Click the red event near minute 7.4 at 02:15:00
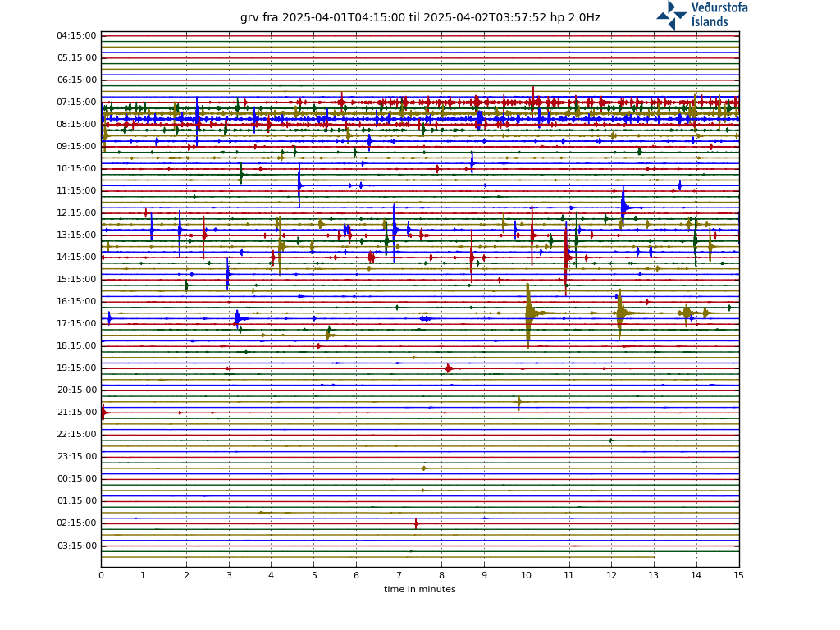This screenshot has height=630, width=840. coord(416,523)
